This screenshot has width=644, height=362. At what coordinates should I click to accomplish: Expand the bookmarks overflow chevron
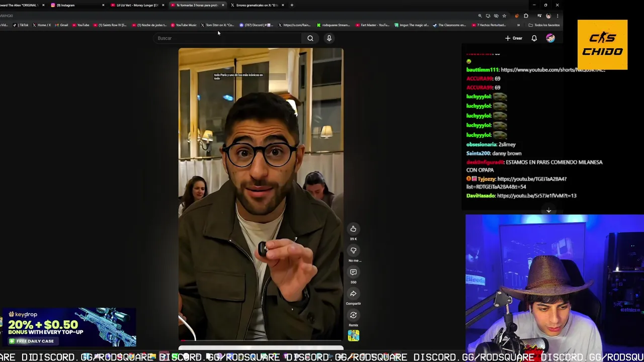[x=518, y=25]
